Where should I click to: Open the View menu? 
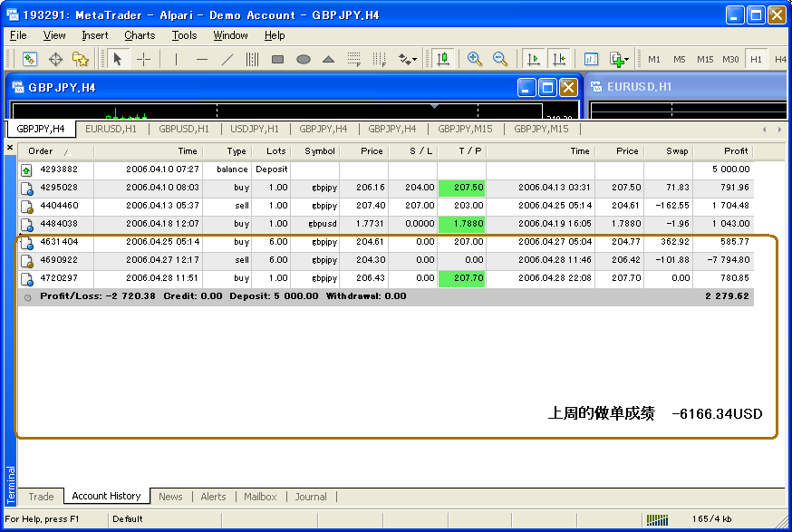click(54, 35)
